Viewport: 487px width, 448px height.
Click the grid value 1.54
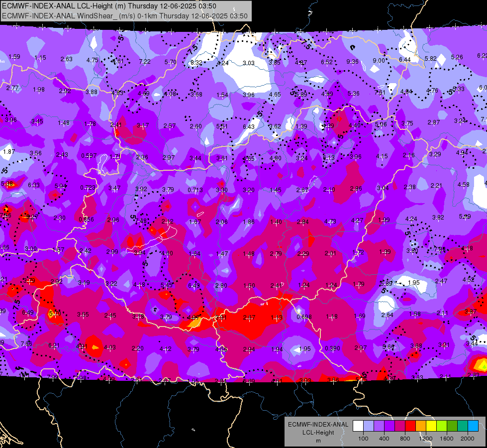pos(222,95)
